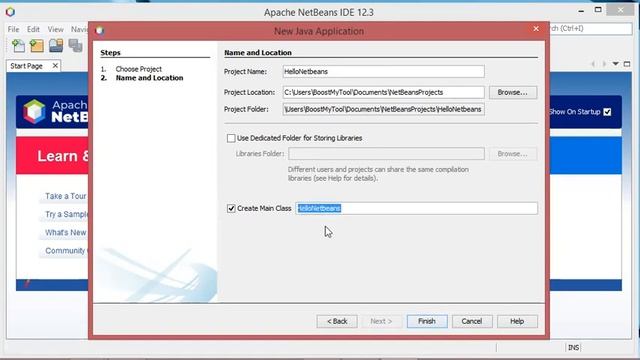640x360 pixels.
Task: Close the New Java Application dialog
Action: [x=536, y=29]
